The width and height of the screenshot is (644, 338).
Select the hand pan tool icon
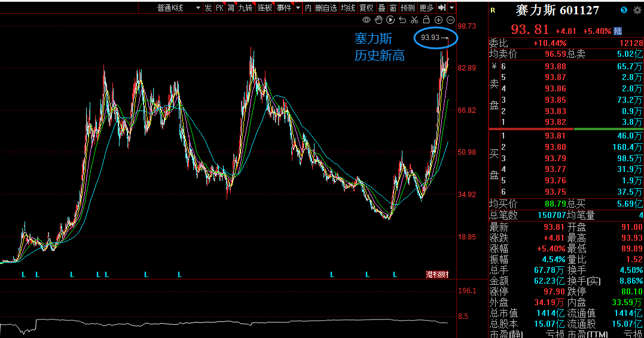(x=379, y=20)
